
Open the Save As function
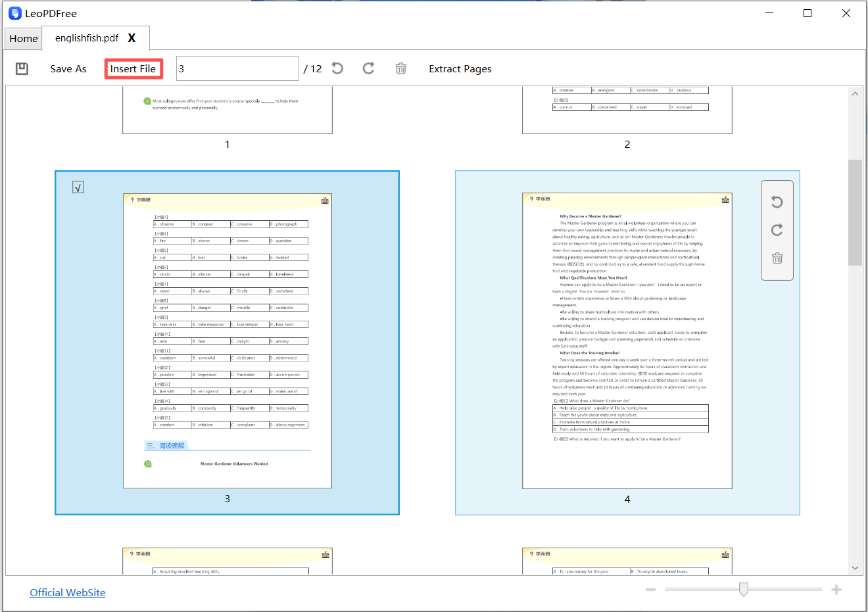click(x=68, y=68)
